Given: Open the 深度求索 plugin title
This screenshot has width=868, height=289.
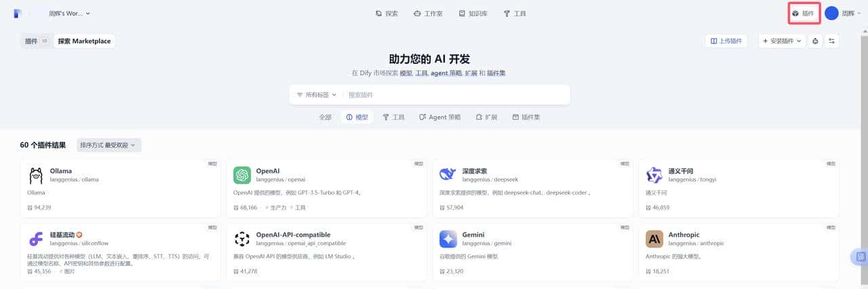Looking at the screenshot, I should click(x=475, y=171).
